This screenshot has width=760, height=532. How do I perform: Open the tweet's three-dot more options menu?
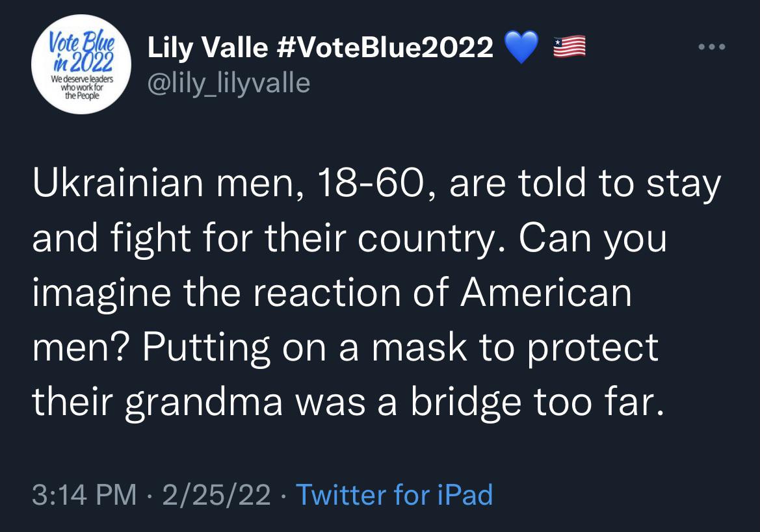coord(711,47)
